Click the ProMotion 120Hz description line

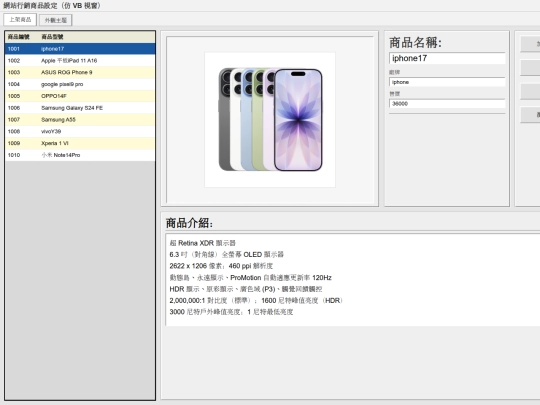point(250,278)
